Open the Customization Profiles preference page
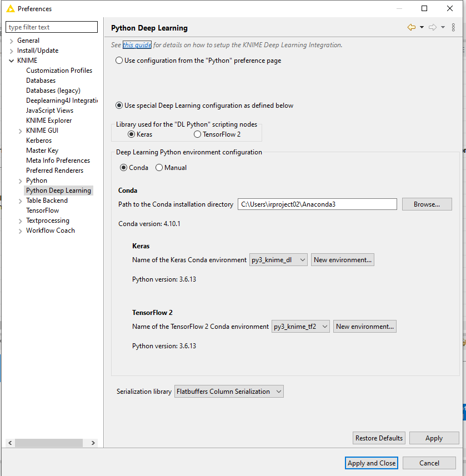 click(x=59, y=71)
